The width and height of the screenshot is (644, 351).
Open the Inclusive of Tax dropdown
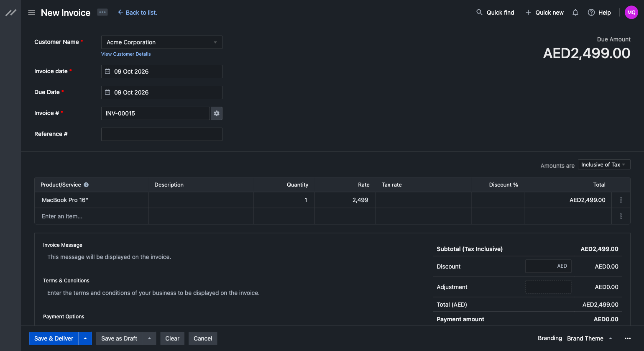point(604,165)
